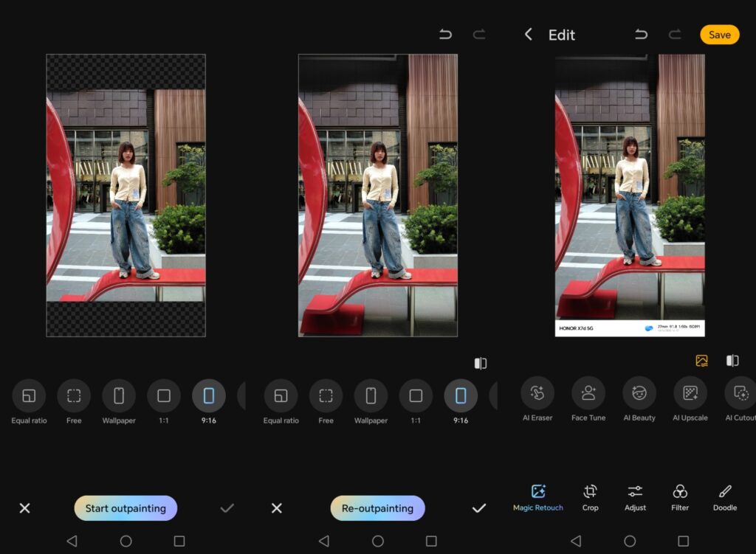756x554 pixels.
Task: Select the AI Beauty tool
Action: click(639, 394)
